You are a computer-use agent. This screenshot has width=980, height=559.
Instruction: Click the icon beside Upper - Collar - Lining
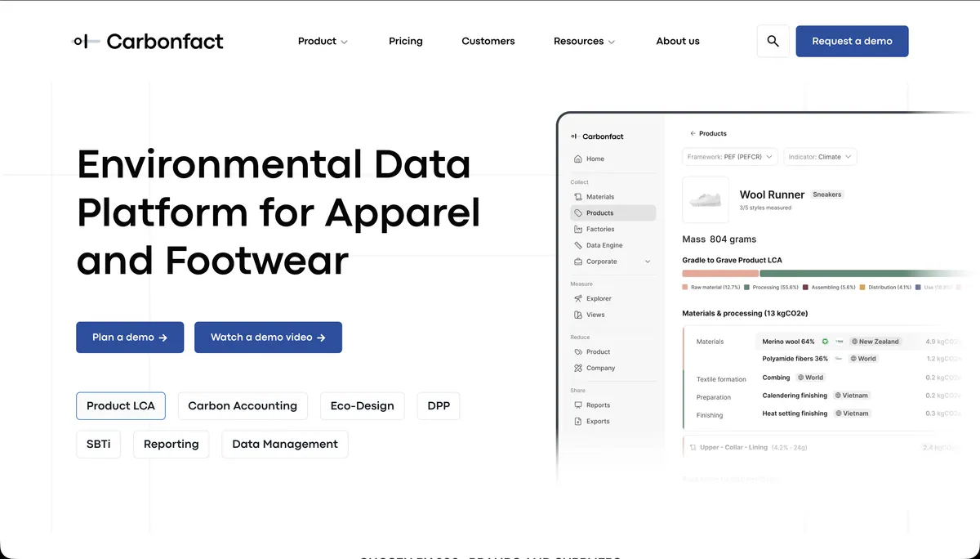tap(693, 448)
